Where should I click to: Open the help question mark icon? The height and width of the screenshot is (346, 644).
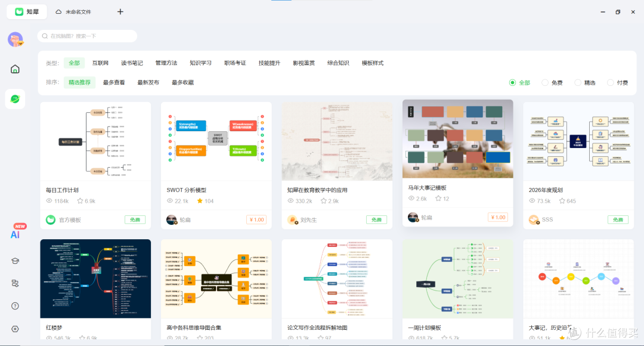tap(15, 306)
